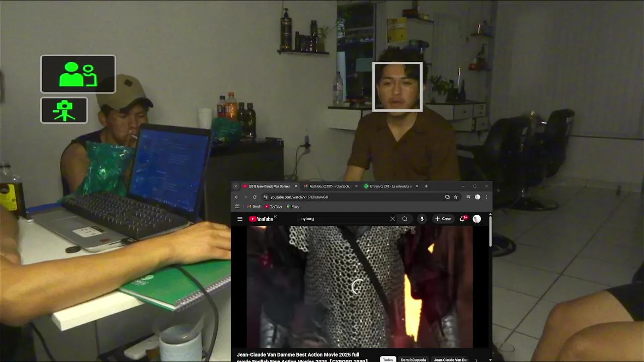
Task: Click the install/cast icon in address bar
Action: pyautogui.click(x=447, y=197)
